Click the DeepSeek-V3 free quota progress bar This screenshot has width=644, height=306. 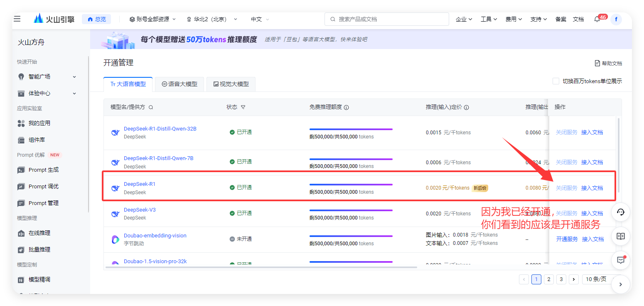351,210
